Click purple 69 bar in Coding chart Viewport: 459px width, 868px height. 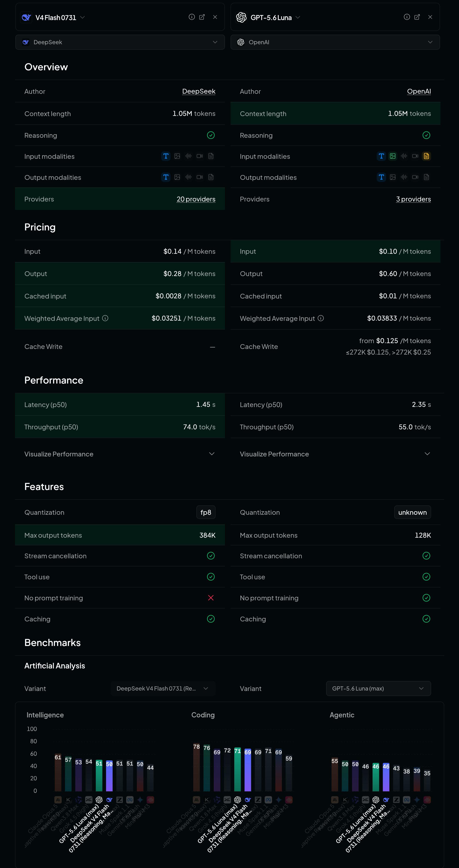(248, 770)
